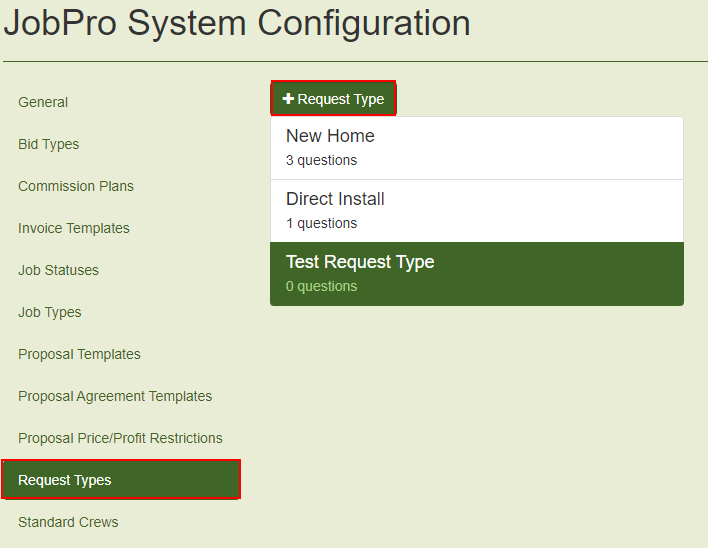Go to Standard Crews section
Screen dimensions: 708x548
coord(68,522)
